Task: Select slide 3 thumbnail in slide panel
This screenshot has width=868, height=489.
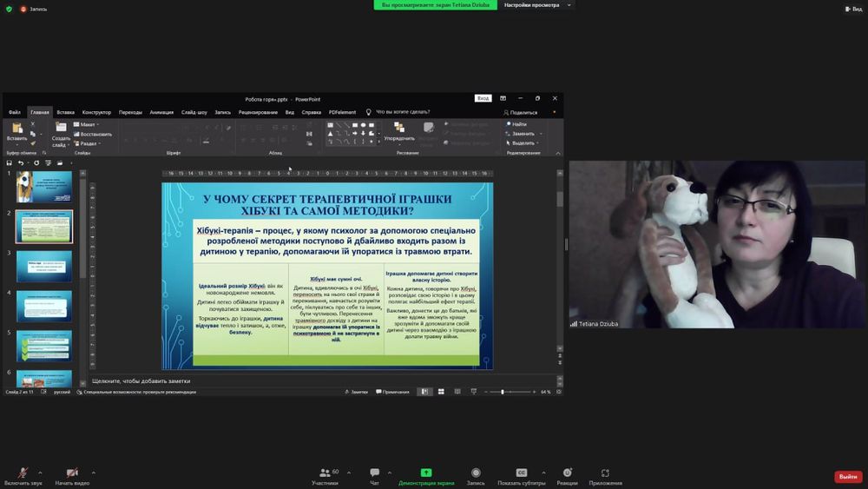Action: click(x=44, y=266)
